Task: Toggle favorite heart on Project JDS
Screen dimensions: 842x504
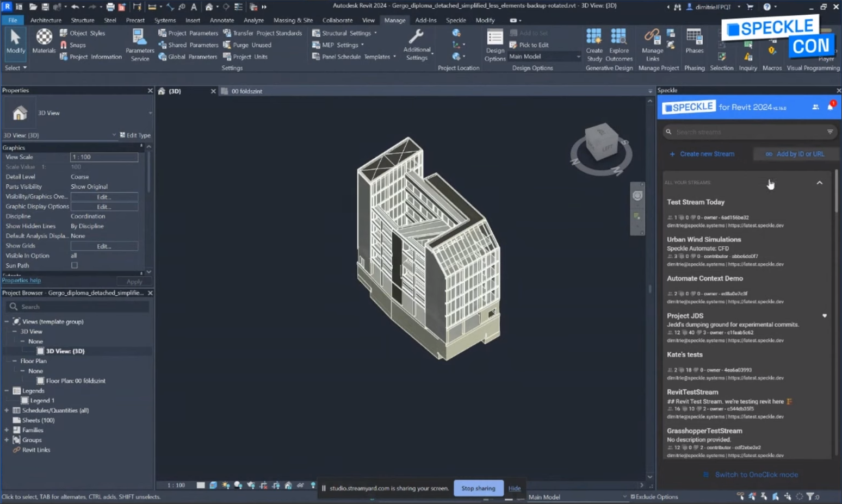Action: tap(825, 315)
